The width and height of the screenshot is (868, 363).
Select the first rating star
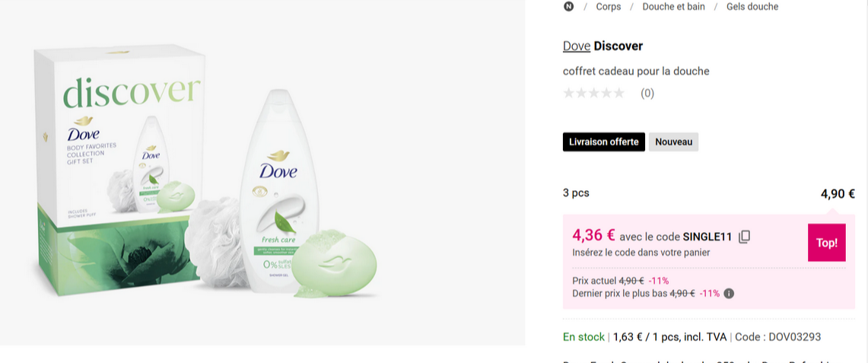pos(568,94)
